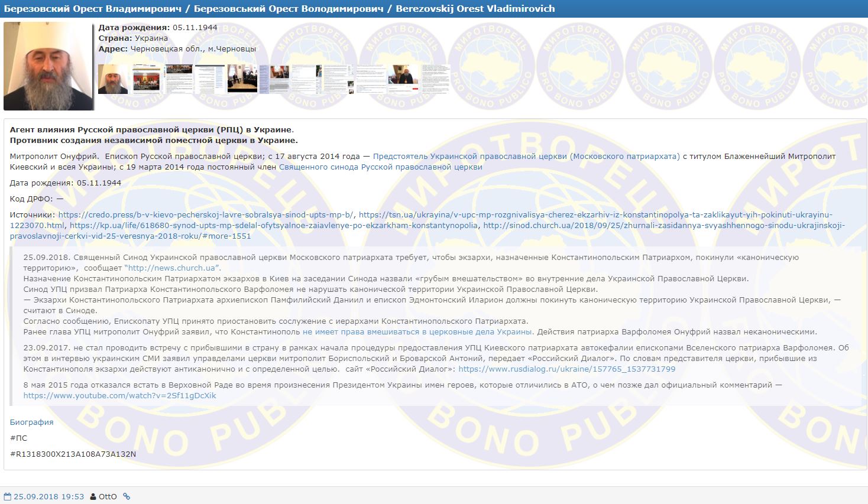Screen dimensions: 868x504
Task: Open the thumbnail showing people meeting in a room
Action: pos(242,79)
